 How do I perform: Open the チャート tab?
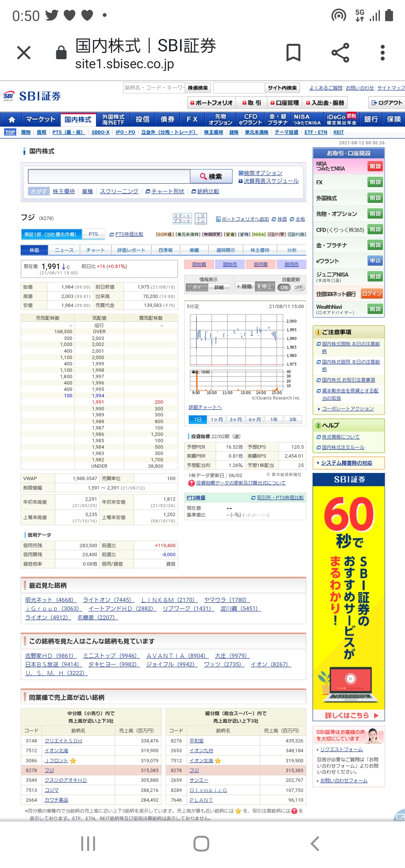(96, 250)
